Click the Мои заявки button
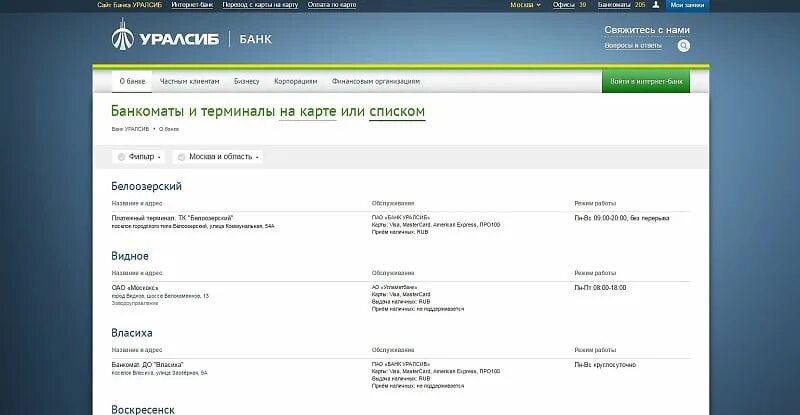 [x=687, y=5]
